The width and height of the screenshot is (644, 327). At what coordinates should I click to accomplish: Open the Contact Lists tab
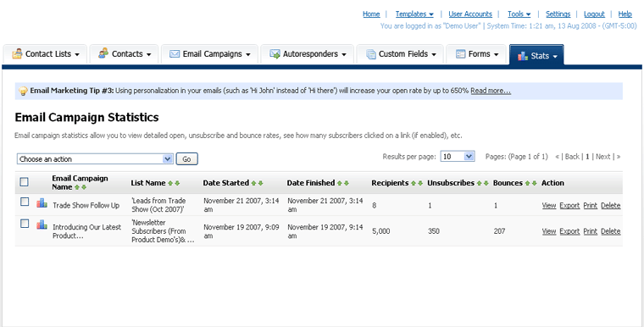[45, 54]
